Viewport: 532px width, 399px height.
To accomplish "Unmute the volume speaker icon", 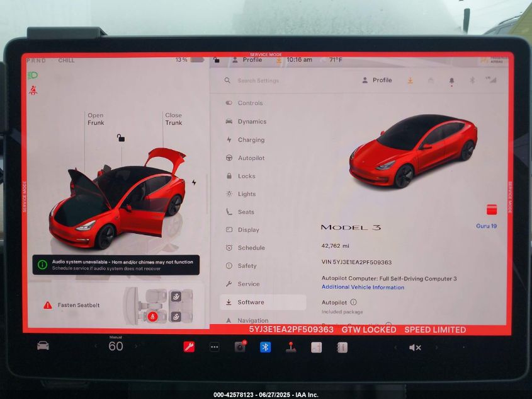I will click(x=414, y=347).
